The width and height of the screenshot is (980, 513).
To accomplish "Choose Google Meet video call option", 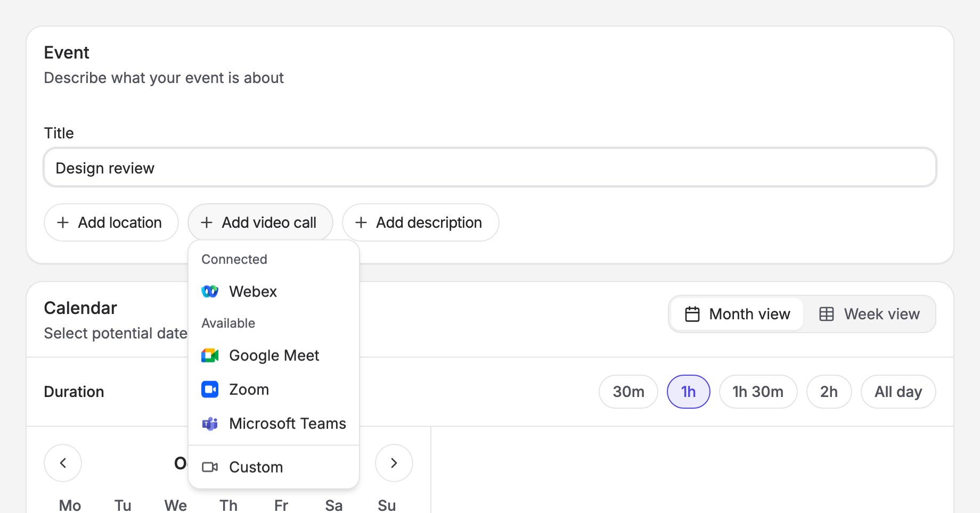I will click(274, 355).
